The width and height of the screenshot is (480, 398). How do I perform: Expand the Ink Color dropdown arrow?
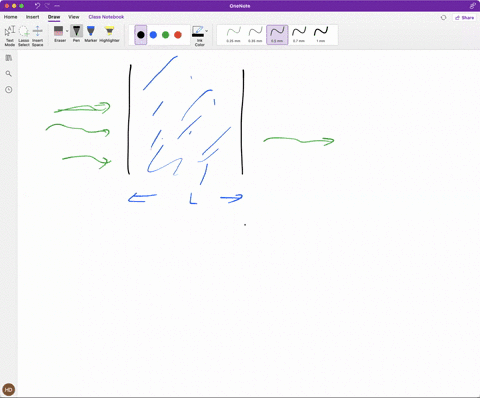tap(207, 31)
